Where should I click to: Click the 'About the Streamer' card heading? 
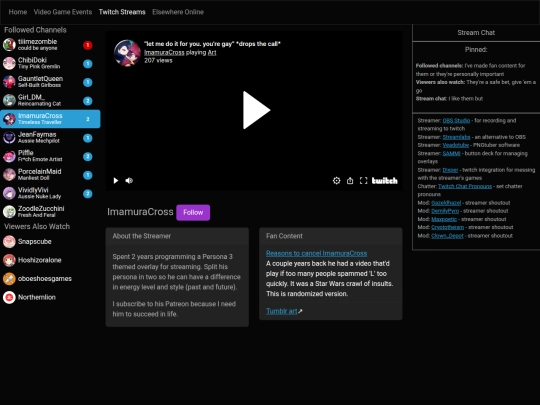click(x=142, y=236)
